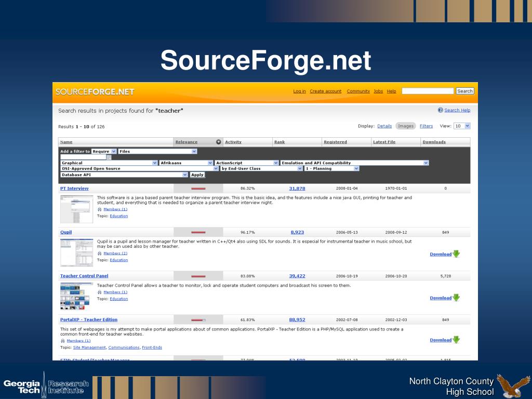The height and width of the screenshot is (399, 532).
Task: Click the Create account link
Action: coord(325,91)
